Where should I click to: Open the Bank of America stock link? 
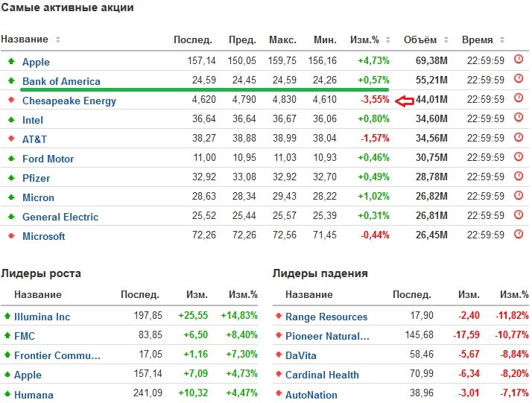point(61,81)
